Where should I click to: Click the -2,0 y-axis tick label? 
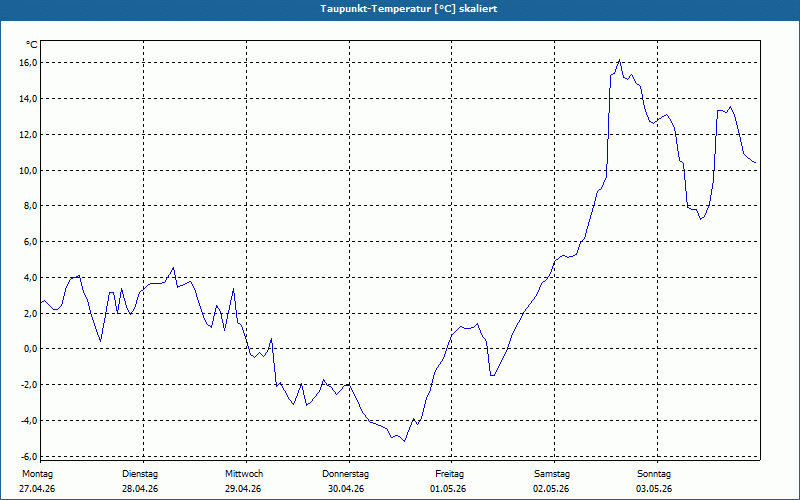28,385
